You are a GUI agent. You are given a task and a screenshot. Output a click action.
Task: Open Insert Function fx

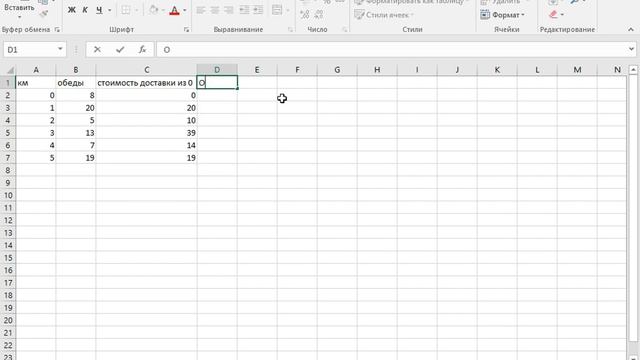142,49
